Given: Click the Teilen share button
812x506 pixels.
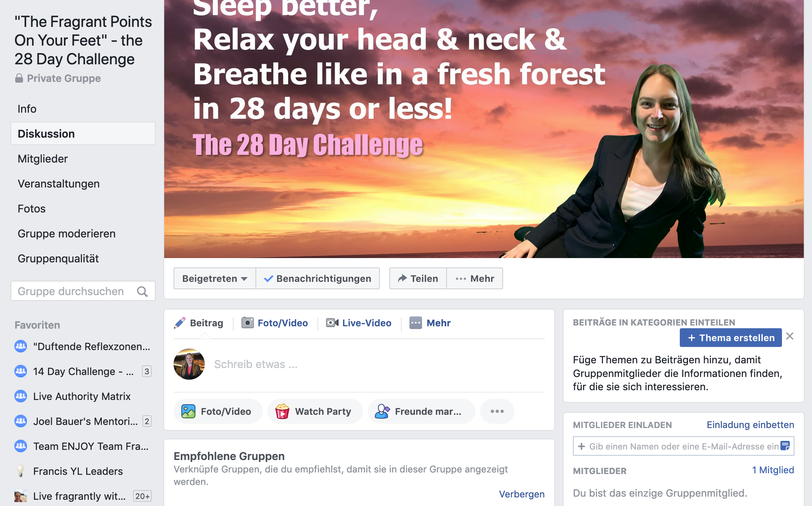Looking at the screenshot, I should [x=418, y=278].
